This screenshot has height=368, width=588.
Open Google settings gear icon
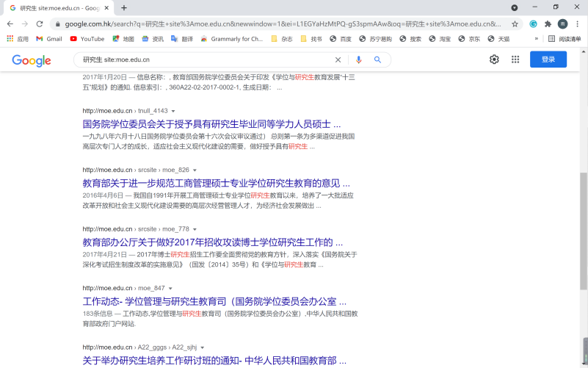point(494,59)
